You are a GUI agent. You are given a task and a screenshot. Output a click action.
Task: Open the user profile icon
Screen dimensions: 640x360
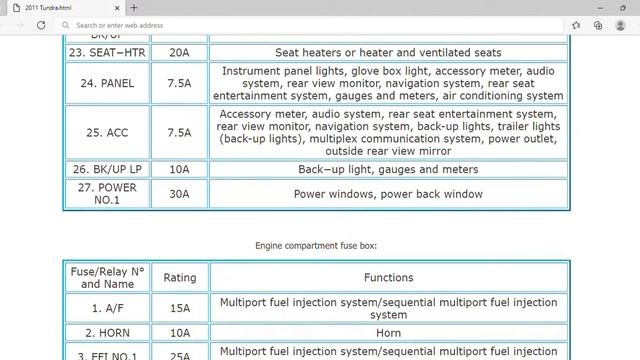[620, 25]
